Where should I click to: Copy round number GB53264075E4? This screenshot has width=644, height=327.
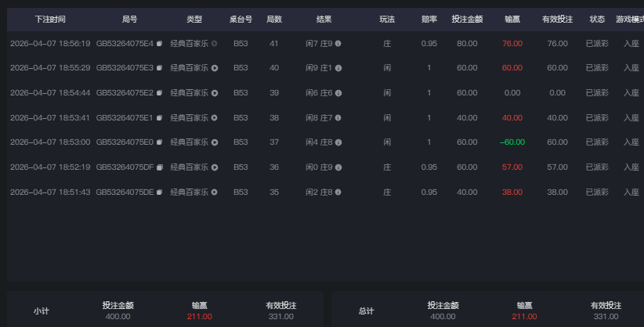159,44
